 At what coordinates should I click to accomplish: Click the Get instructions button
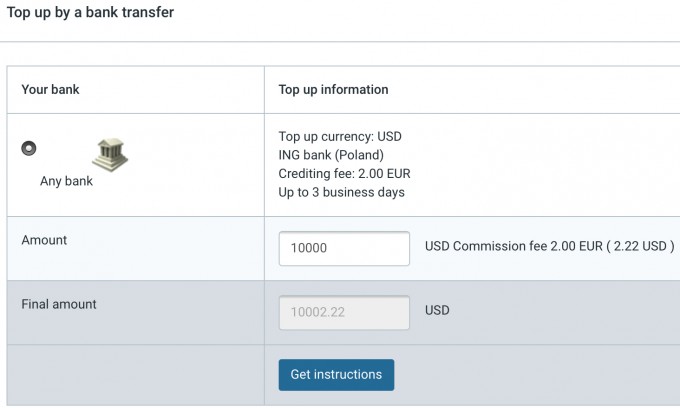pos(337,375)
